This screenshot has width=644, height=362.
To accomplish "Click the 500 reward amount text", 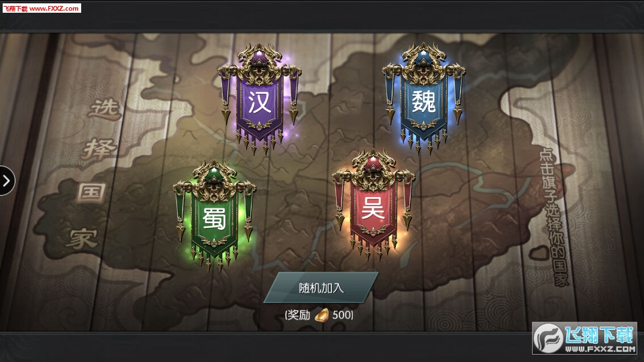I will pos(341,315).
